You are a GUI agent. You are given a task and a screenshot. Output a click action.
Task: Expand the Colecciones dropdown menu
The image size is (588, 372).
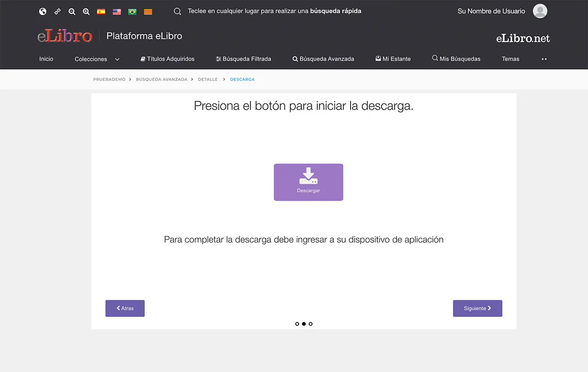[97, 59]
